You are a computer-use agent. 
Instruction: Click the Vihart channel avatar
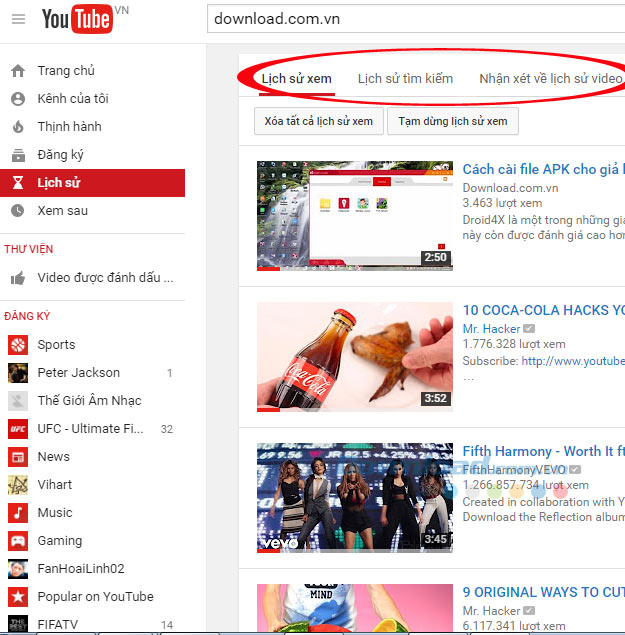tap(18, 485)
